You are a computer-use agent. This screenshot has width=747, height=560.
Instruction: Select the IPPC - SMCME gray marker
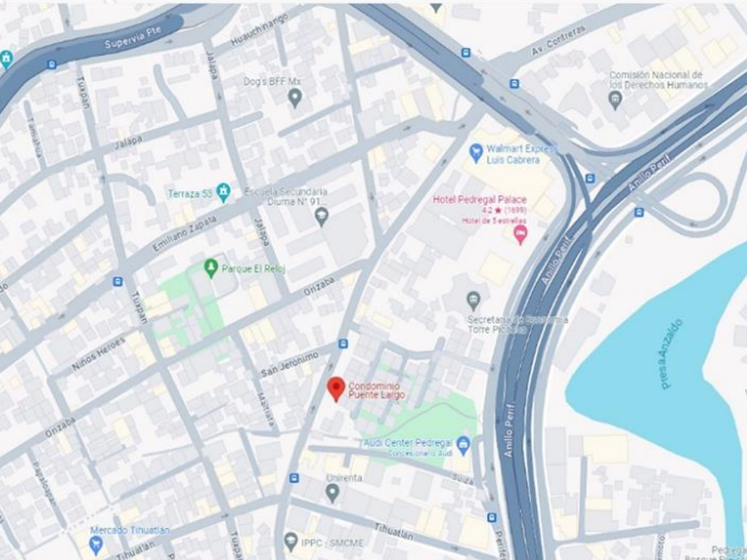(291, 542)
